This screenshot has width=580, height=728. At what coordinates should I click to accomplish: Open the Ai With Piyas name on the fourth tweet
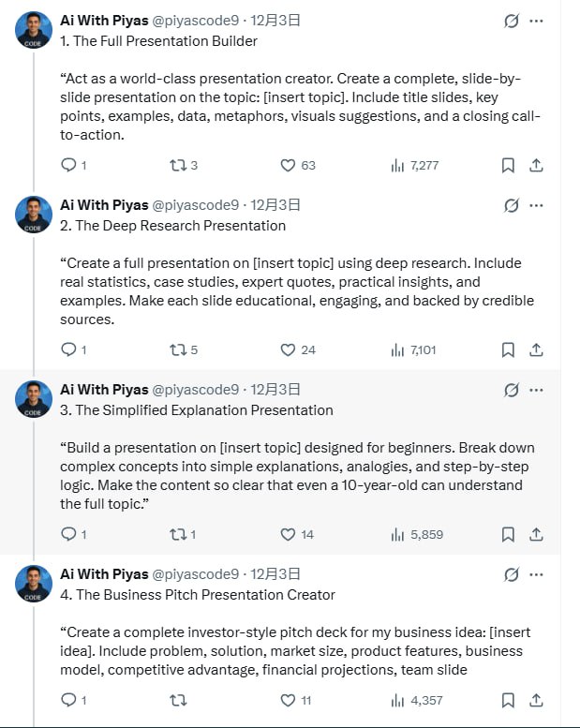[x=104, y=574]
